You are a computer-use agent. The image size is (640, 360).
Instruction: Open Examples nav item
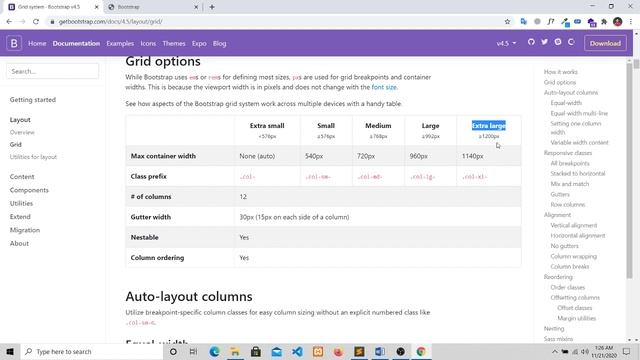(120, 43)
